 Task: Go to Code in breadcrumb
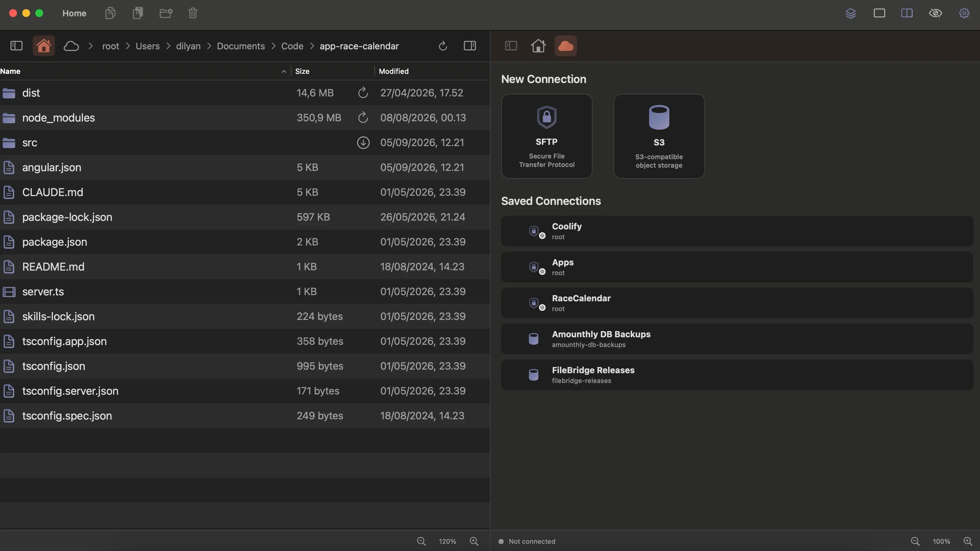(x=292, y=46)
